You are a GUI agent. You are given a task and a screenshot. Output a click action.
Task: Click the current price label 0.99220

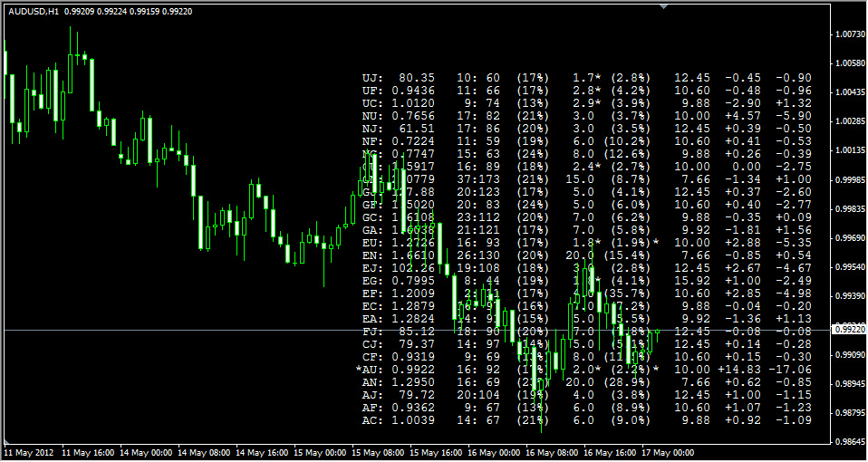(x=849, y=331)
